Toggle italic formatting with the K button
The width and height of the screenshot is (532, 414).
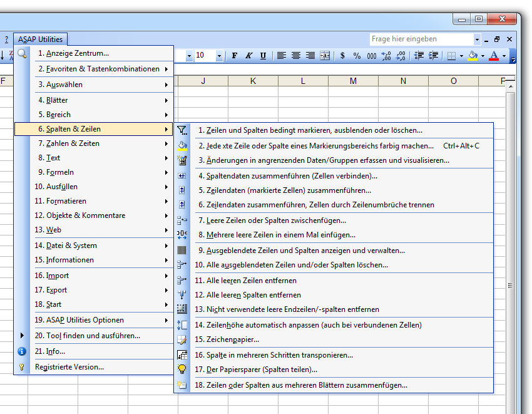coord(248,56)
